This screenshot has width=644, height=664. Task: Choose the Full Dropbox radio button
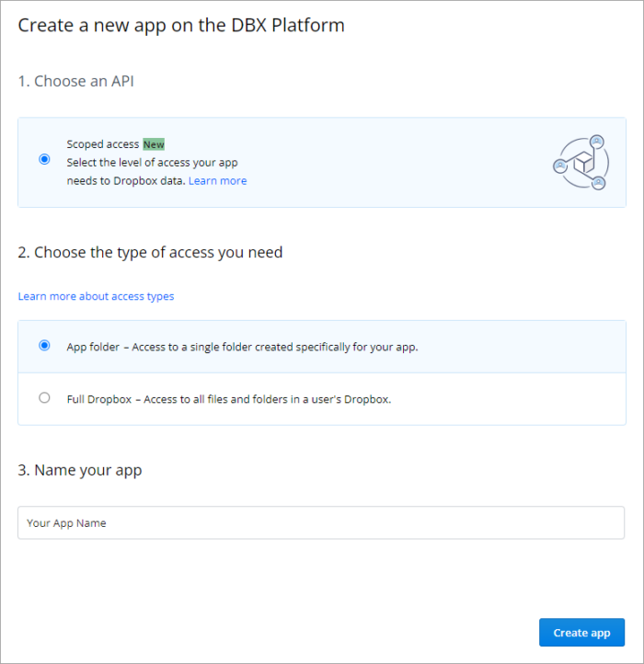(x=44, y=397)
